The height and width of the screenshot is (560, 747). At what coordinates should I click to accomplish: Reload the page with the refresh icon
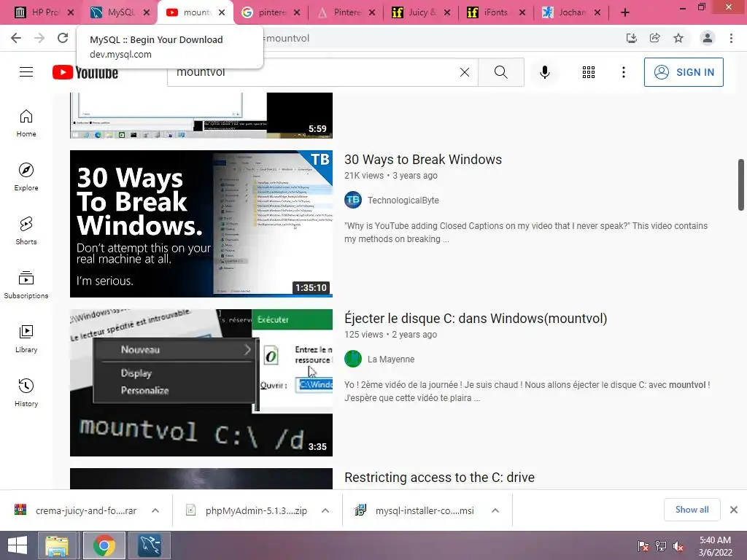pyautogui.click(x=63, y=38)
